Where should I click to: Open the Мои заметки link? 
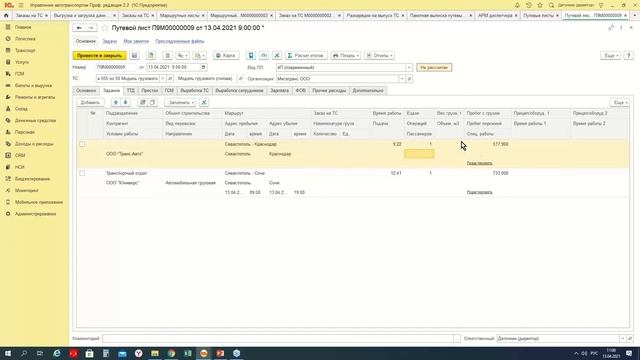tap(136, 41)
